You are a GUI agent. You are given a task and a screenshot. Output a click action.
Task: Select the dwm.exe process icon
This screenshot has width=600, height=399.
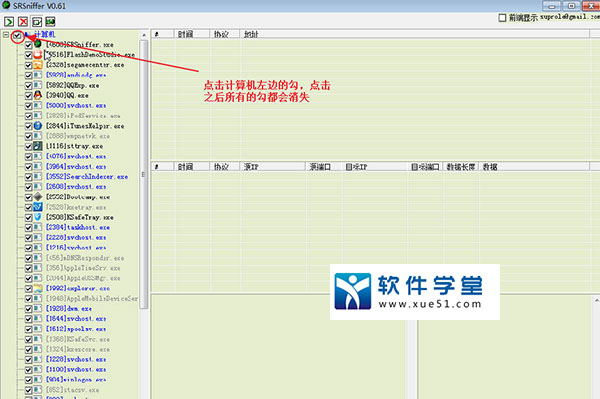(38, 309)
